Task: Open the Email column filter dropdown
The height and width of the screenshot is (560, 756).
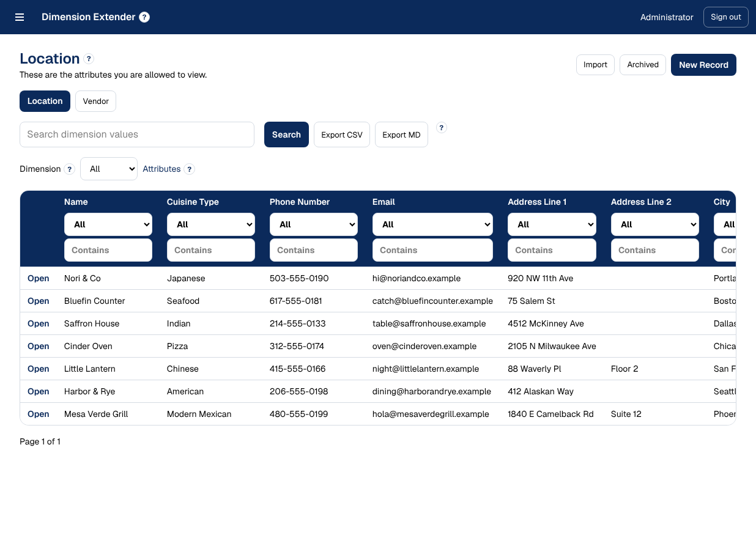Action: pos(432,224)
